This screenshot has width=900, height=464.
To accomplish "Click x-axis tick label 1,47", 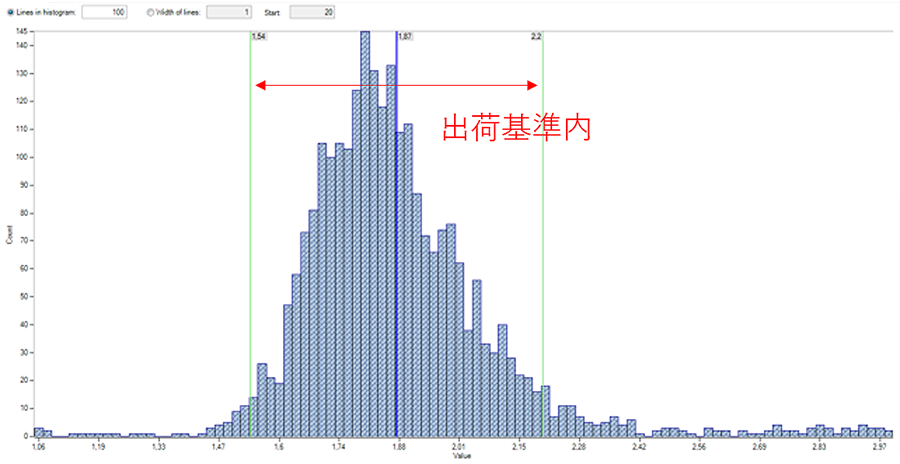I will click(x=218, y=446).
